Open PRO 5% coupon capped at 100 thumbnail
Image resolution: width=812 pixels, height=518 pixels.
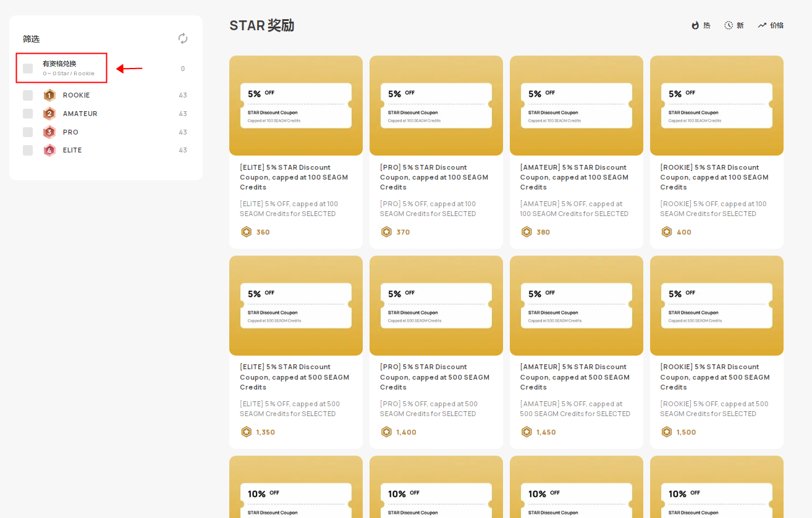click(436, 106)
